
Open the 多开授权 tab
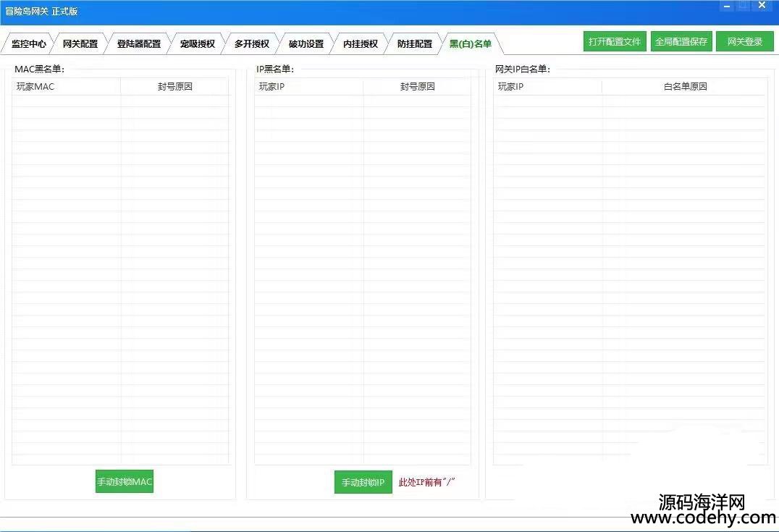[x=251, y=43]
